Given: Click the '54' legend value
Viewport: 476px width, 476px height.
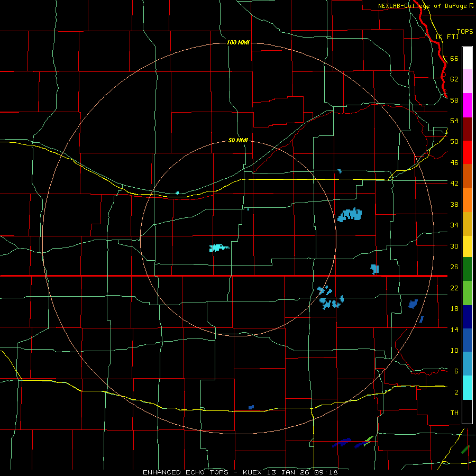Looking at the screenshot, I should (x=454, y=121).
